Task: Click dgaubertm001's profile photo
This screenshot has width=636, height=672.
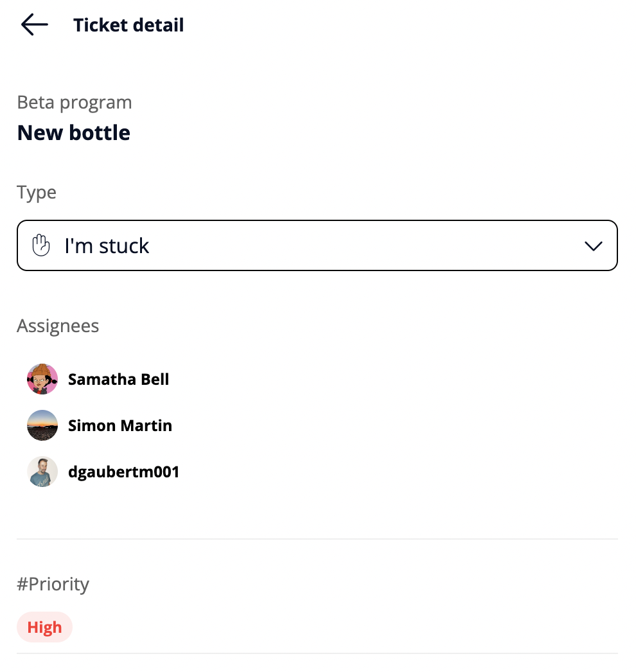Action: [42, 472]
